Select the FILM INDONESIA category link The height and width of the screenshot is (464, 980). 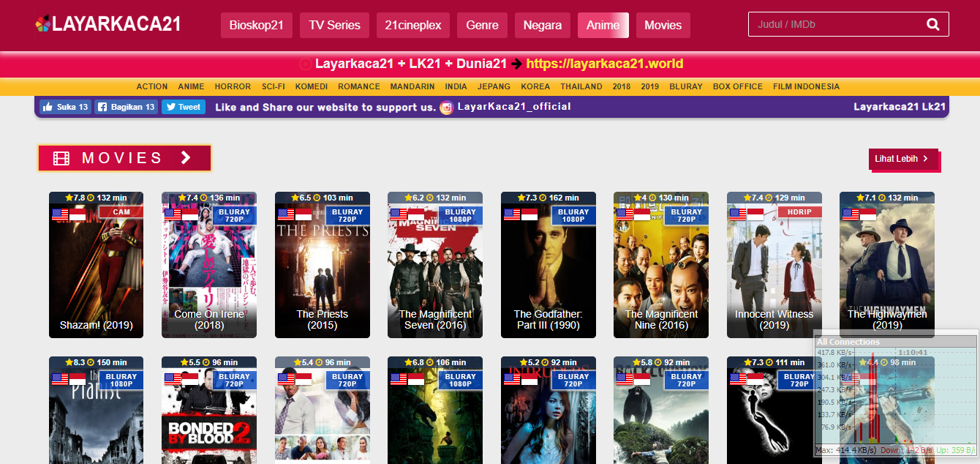(807, 86)
